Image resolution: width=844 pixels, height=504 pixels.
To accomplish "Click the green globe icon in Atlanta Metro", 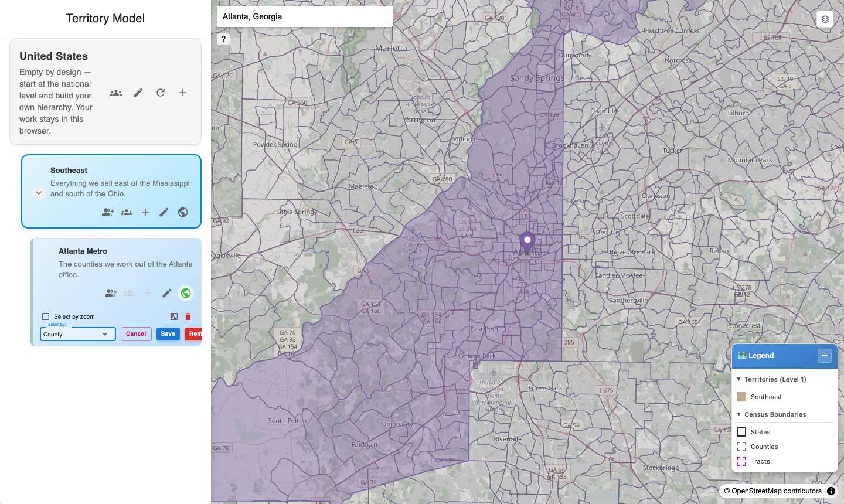I will pyautogui.click(x=186, y=293).
